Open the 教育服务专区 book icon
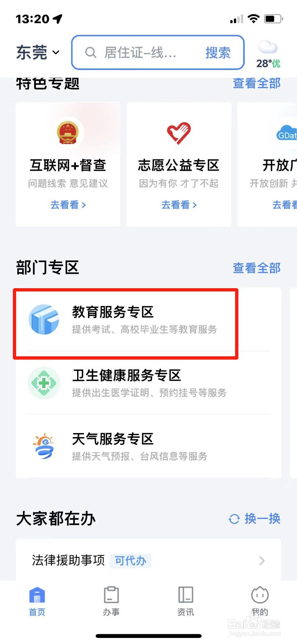Screen dimensions: 297x644 tap(44, 320)
